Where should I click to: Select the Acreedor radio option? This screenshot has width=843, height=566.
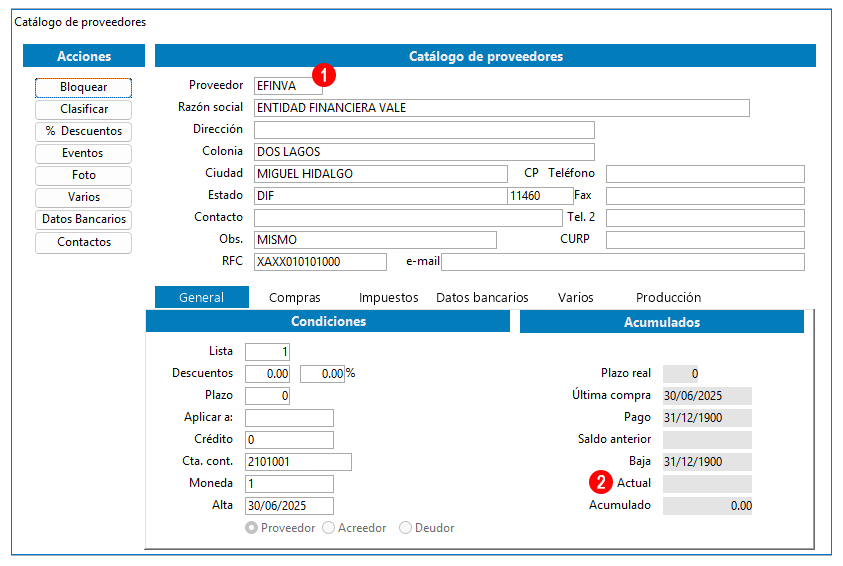click(x=329, y=528)
